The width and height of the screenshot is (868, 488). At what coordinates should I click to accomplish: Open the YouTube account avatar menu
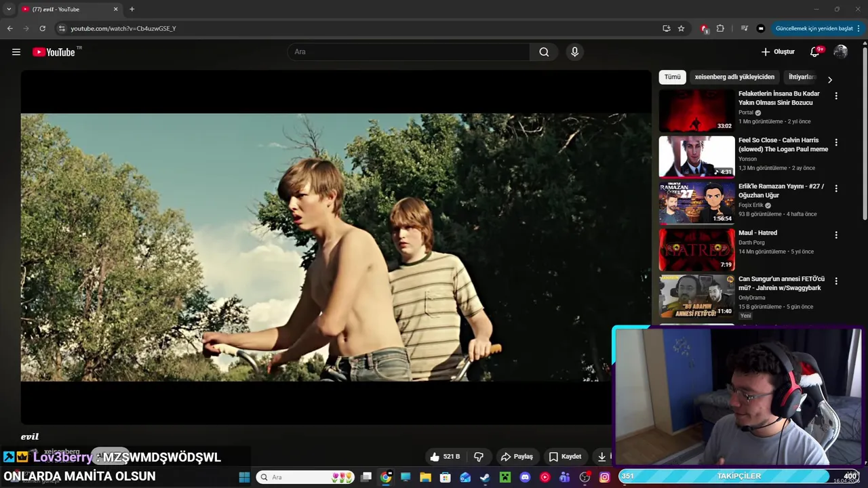[841, 52]
